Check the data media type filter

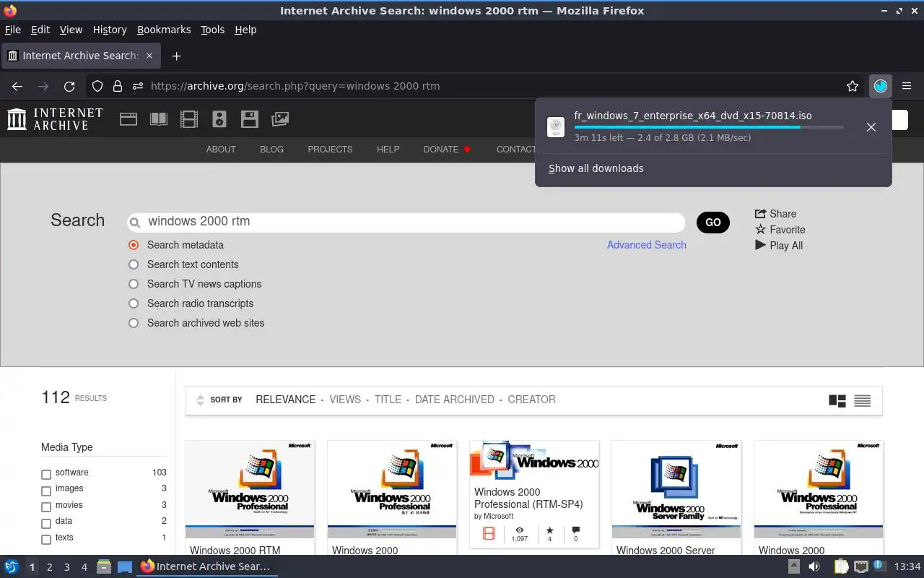pyautogui.click(x=46, y=524)
